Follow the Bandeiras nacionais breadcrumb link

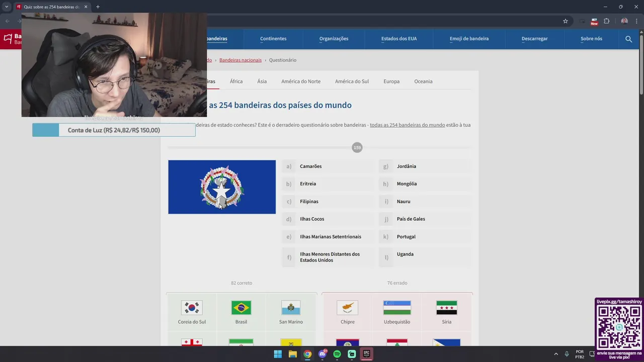pos(240,60)
